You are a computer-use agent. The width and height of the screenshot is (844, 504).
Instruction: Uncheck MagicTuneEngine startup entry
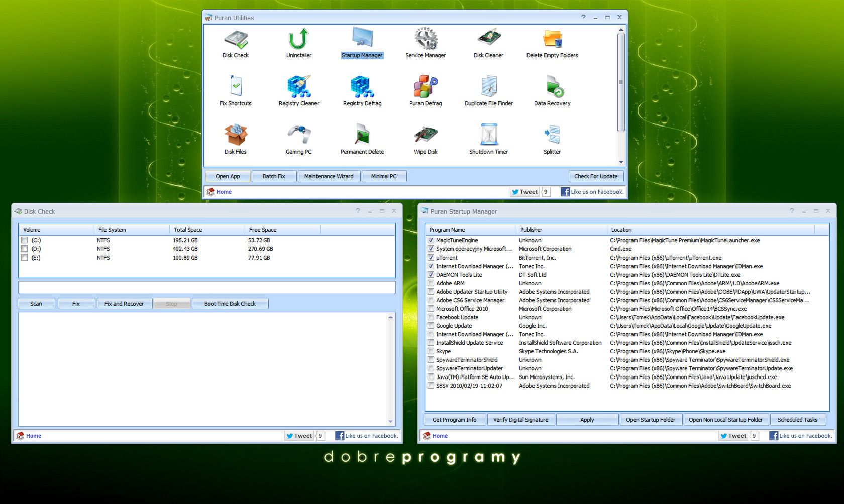point(431,240)
